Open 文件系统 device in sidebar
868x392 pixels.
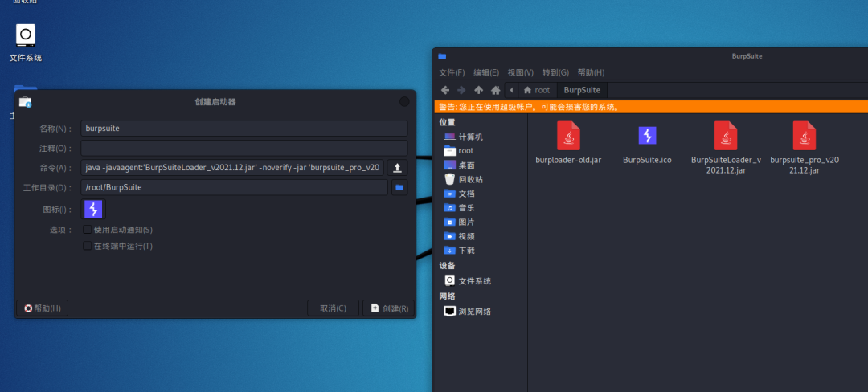coord(468,281)
